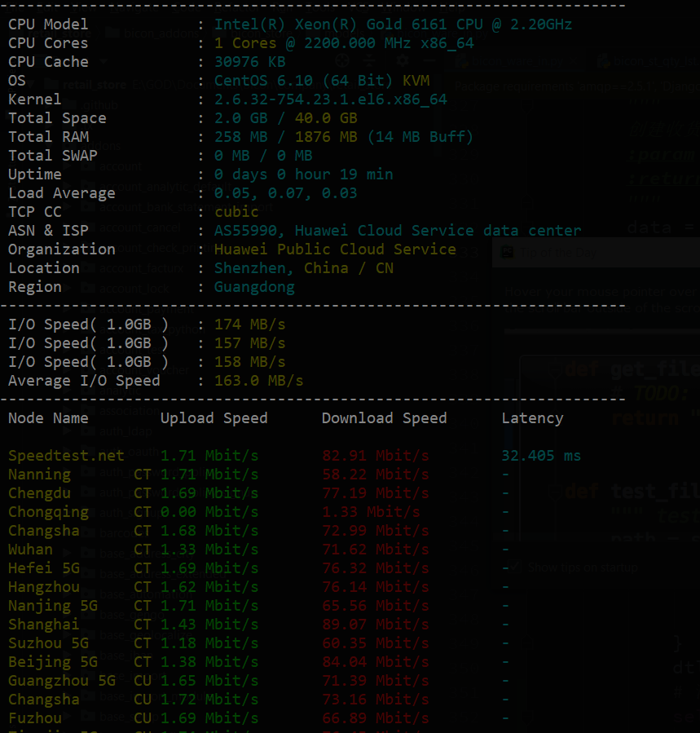The image size is (700, 733).
Task: Click the Speedtest.net download speed 82.91 Mbit/s
Action: coord(375,455)
